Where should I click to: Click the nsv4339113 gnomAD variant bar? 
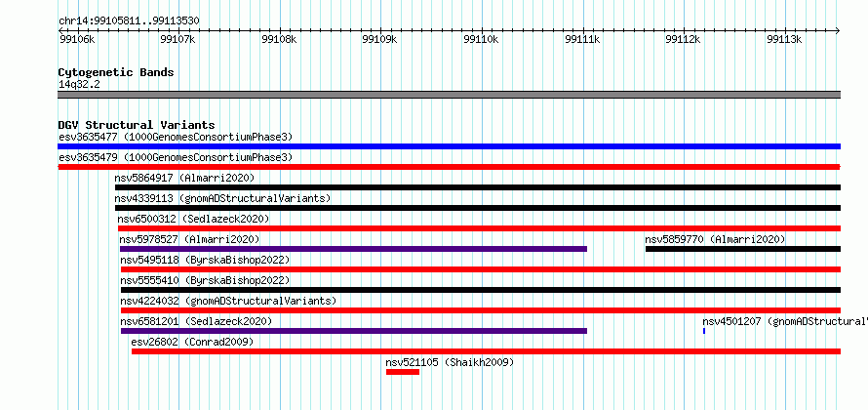pyautogui.click(x=478, y=208)
